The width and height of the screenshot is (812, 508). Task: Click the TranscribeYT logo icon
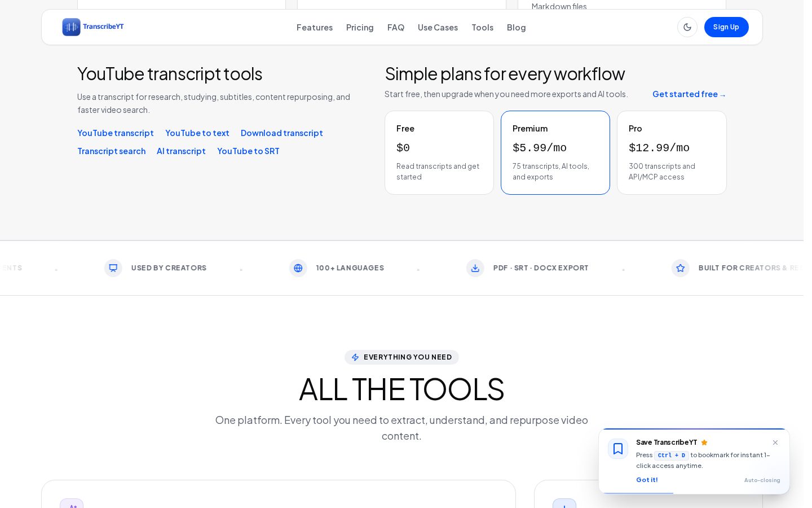click(x=71, y=27)
